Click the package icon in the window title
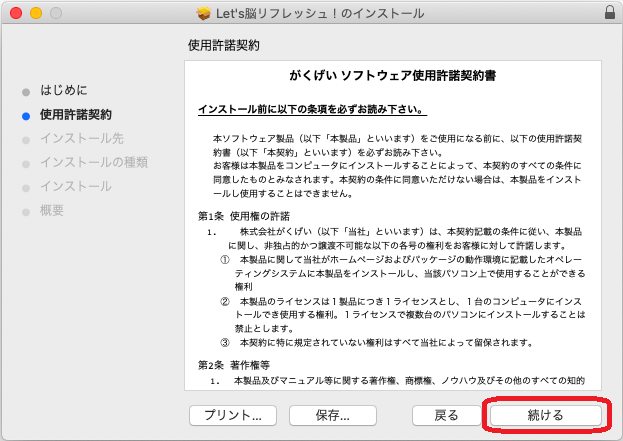 [204, 14]
